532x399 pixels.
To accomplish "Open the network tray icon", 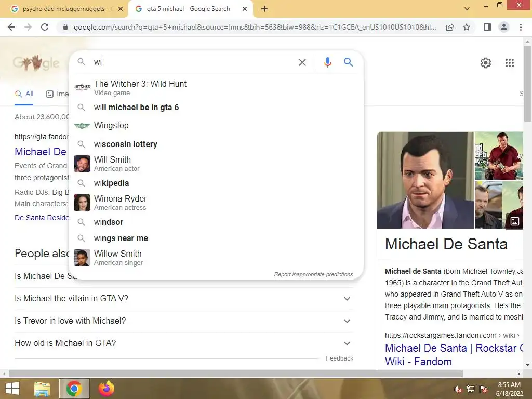I will [x=471, y=389].
